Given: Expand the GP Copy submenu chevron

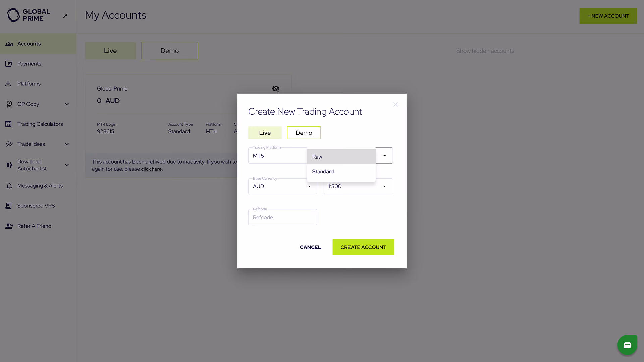Looking at the screenshot, I should pos(67,104).
